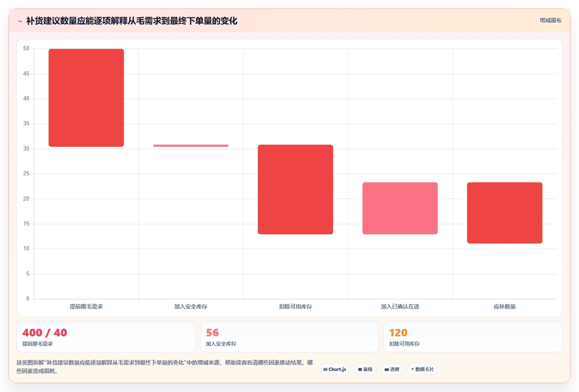Screen dimensions: 579x392
Task: Click the pink 加入已确认在途 bar
Action: [400, 208]
